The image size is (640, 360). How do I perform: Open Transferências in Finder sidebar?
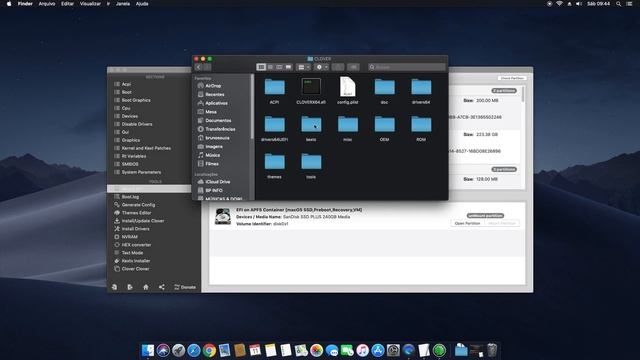(x=220, y=129)
